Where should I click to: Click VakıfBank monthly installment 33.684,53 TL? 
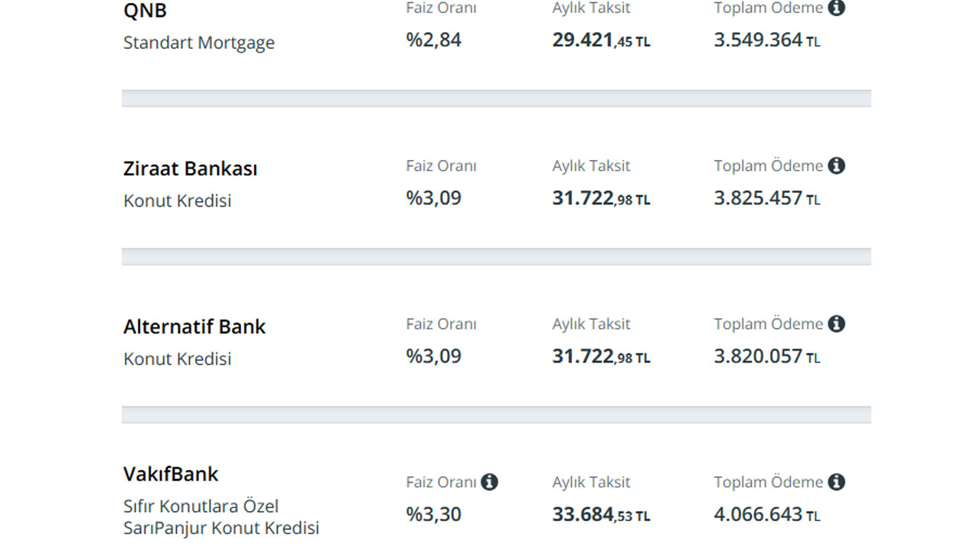[x=601, y=514]
